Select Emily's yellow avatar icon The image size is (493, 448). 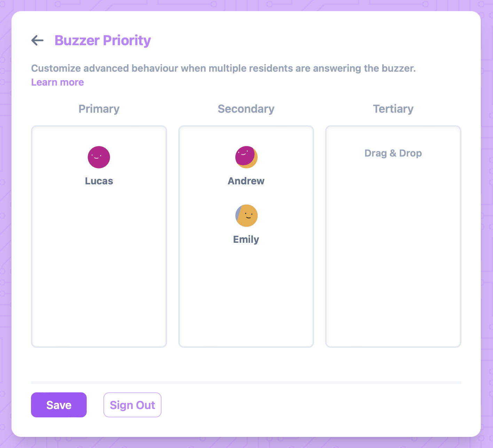pos(246,216)
